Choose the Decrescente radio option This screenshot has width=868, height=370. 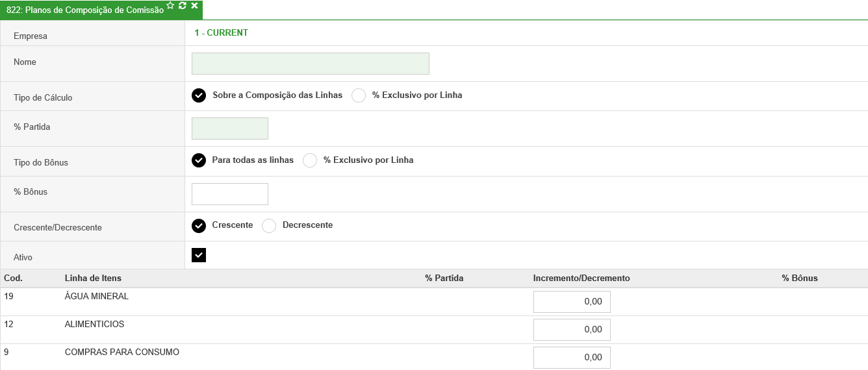[269, 225]
